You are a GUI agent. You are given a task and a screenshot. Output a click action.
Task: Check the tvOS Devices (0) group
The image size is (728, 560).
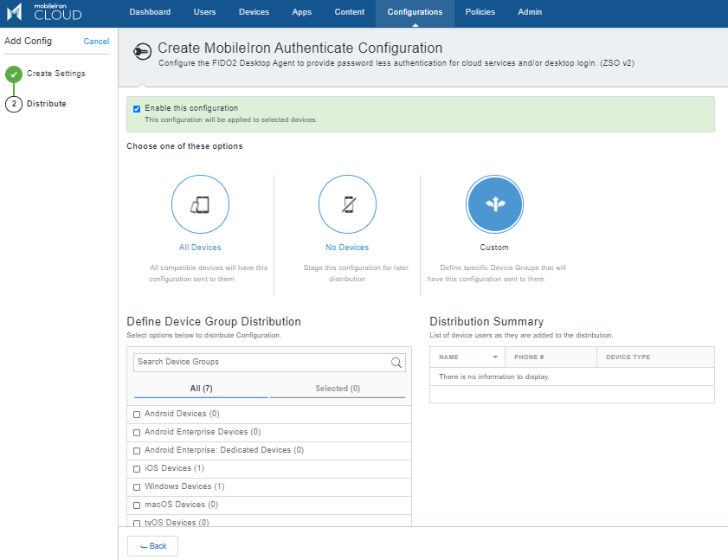137,524
